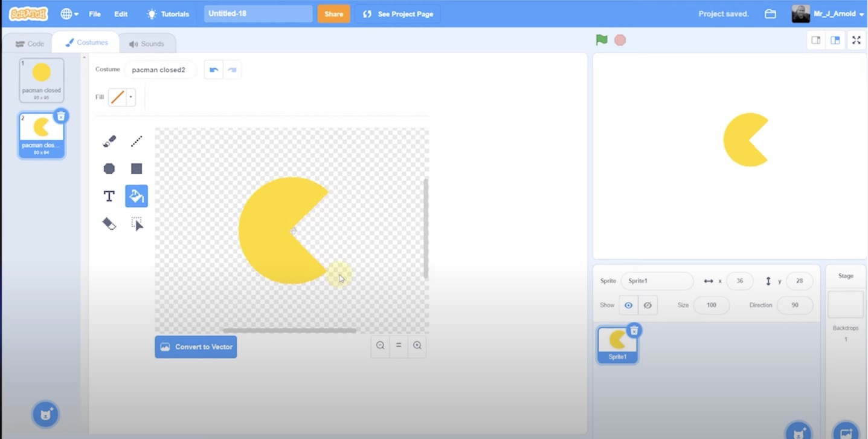Click the canvas horizontal scrollbar
Screen dimensions: 868x439
(x=289, y=330)
